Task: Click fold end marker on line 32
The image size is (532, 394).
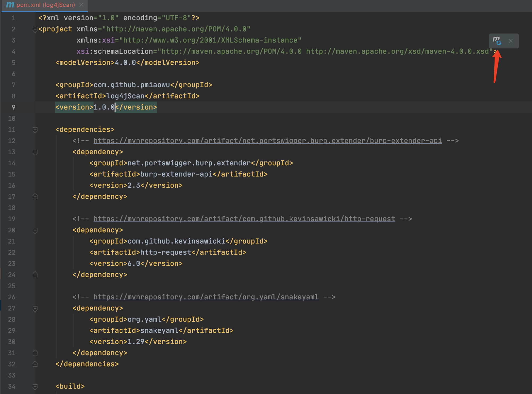Action: [x=35, y=364]
